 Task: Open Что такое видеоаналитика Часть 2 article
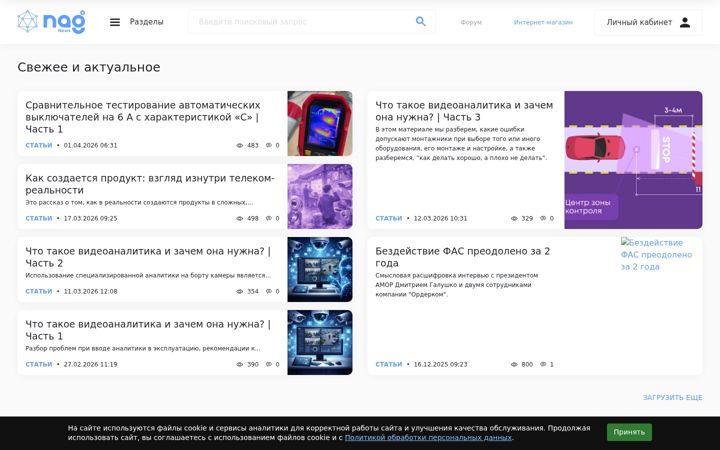[148, 257]
